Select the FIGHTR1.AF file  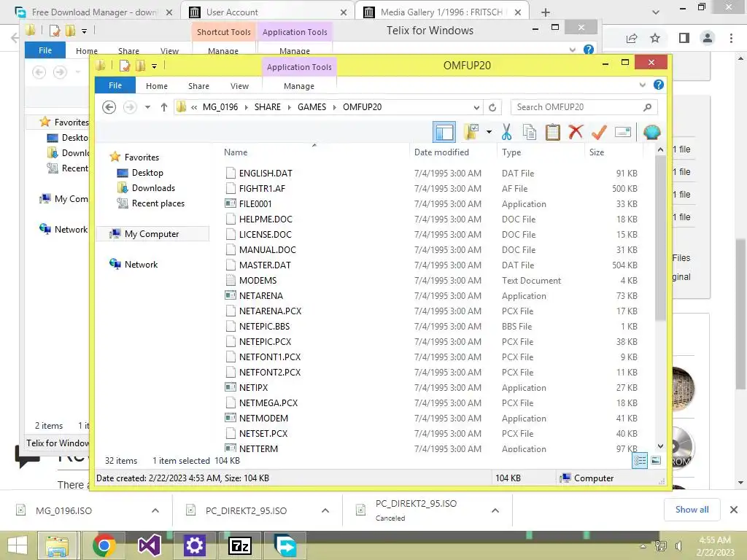[262, 189]
